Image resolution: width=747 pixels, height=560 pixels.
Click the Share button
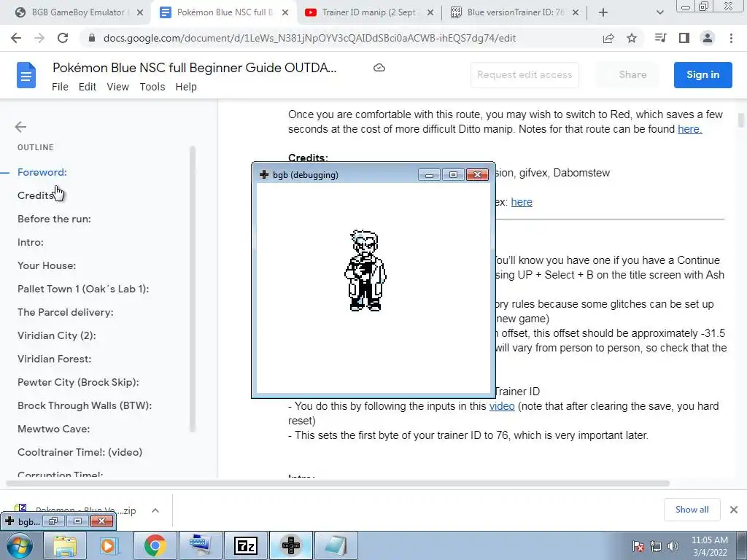[632, 75]
